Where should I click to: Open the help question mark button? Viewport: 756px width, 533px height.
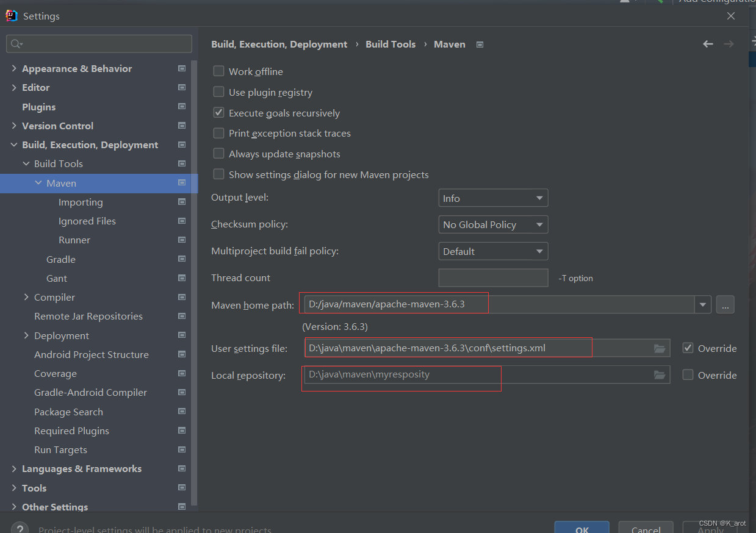pos(20,529)
